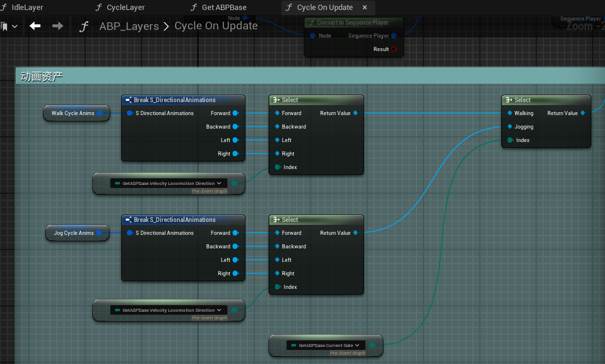Click Forward output pin of upper Break node
The image size is (605, 364).
[x=236, y=113]
